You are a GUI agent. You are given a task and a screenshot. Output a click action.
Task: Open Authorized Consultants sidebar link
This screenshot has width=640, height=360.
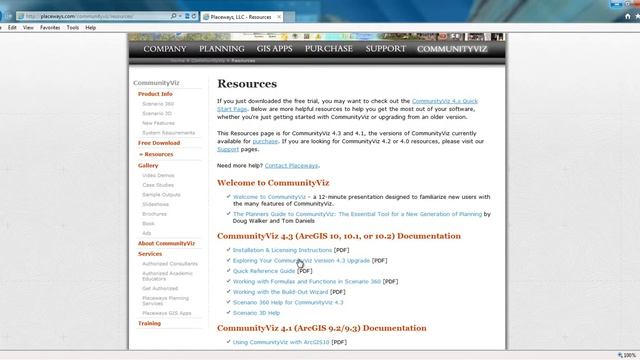170,264
